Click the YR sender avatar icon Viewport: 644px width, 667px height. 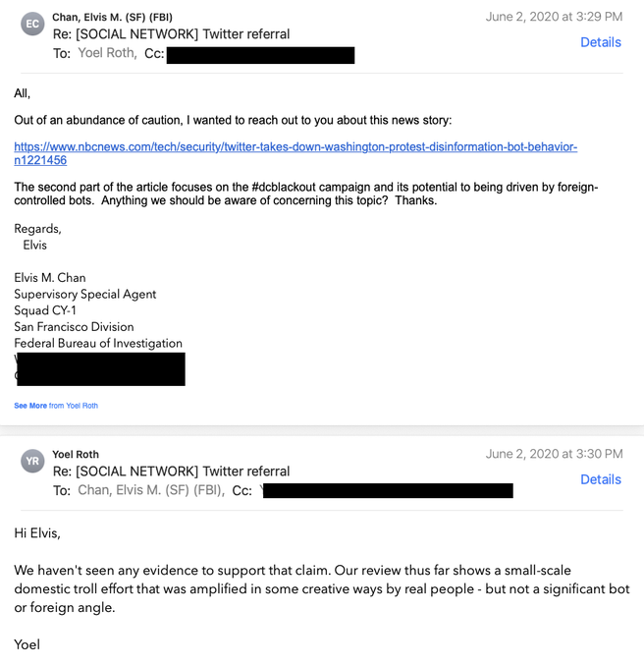(x=32, y=462)
